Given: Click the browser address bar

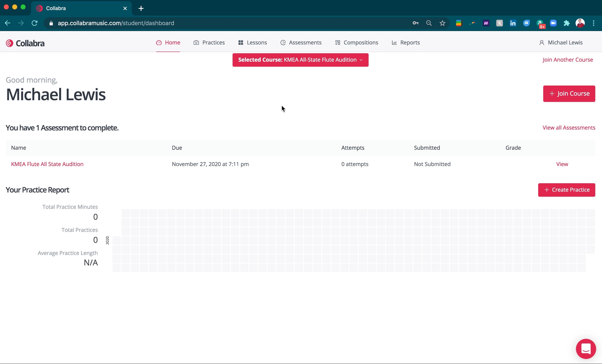Looking at the screenshot, I should tap(226, 23).
